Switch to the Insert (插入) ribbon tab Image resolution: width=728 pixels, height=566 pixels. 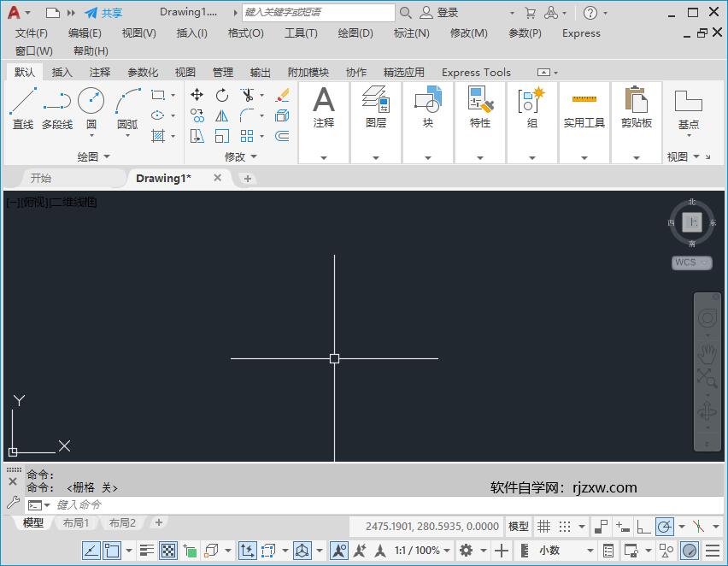[x=62, y=73]
